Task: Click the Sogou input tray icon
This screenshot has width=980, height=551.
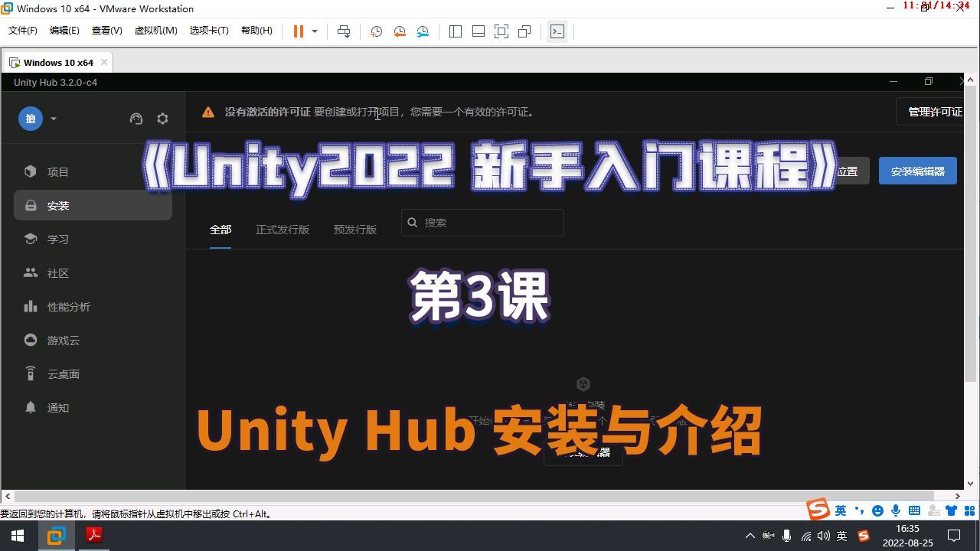Action: coord(864,536)
